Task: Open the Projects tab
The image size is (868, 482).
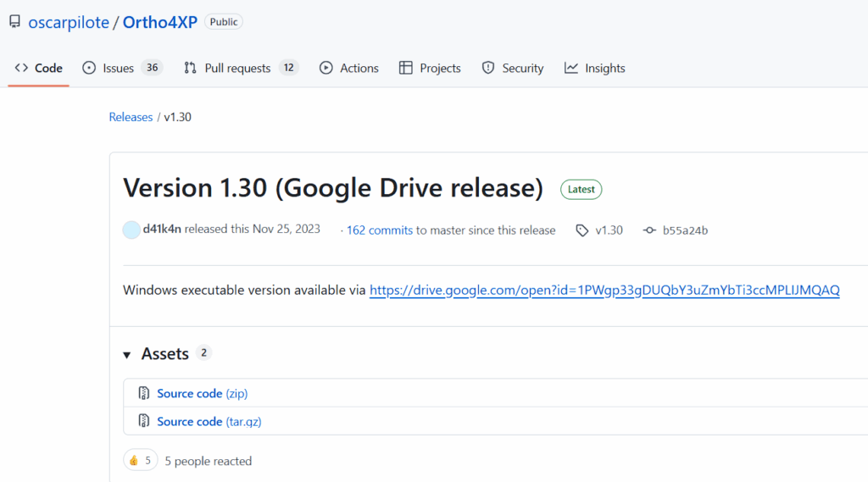Action: pyautogui.click(x=430, y=68)
